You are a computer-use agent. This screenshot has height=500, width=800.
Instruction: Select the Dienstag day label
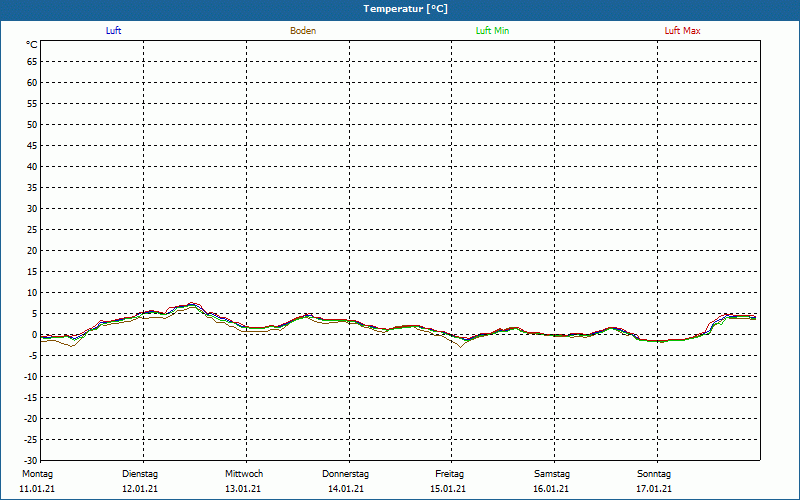coord(140,474)
